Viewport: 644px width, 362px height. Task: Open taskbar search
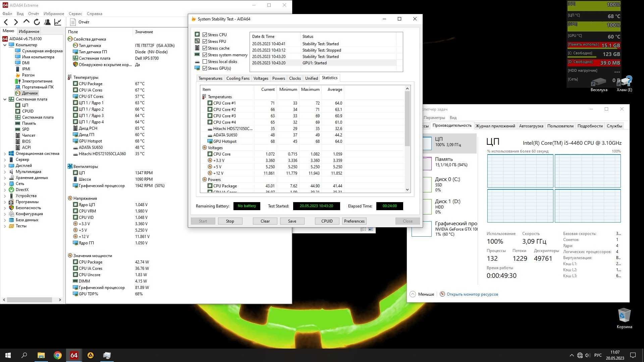(x=24, y=355)
